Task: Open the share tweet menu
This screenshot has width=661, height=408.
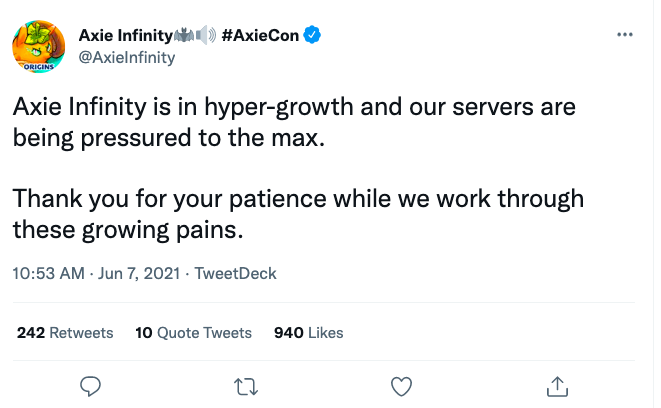Action: click(x=558, y=384)
